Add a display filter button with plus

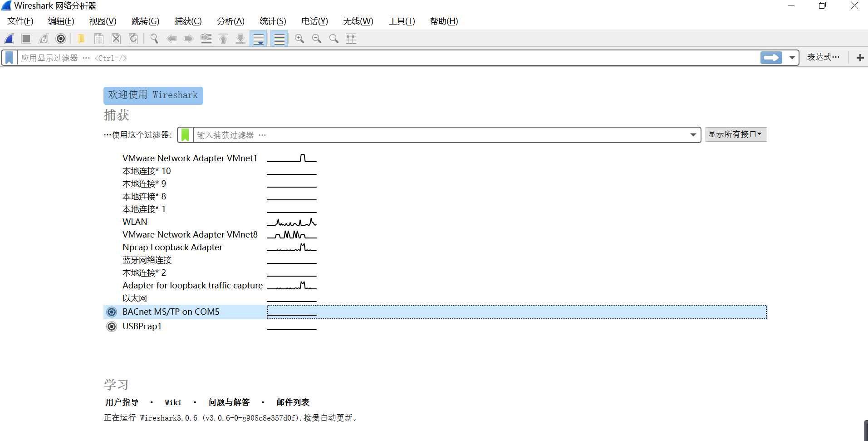tap(860, 58)
